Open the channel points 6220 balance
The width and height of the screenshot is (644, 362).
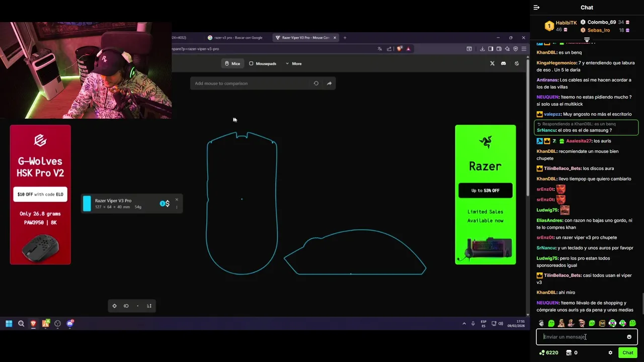(x=548, y=352)
